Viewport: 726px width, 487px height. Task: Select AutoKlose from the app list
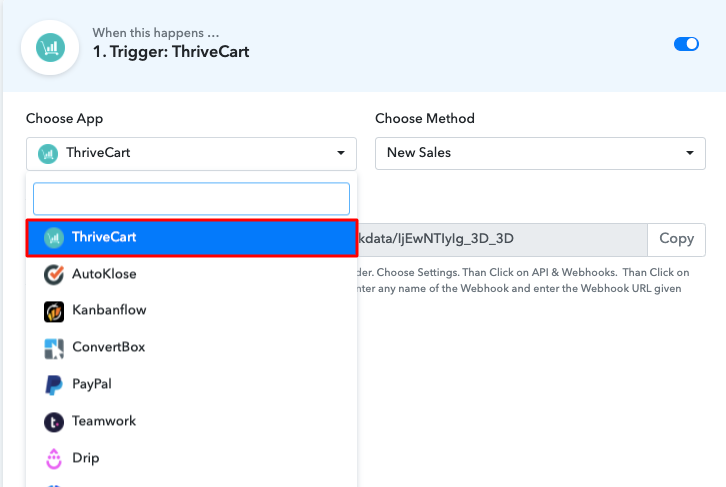pos(192,274)
